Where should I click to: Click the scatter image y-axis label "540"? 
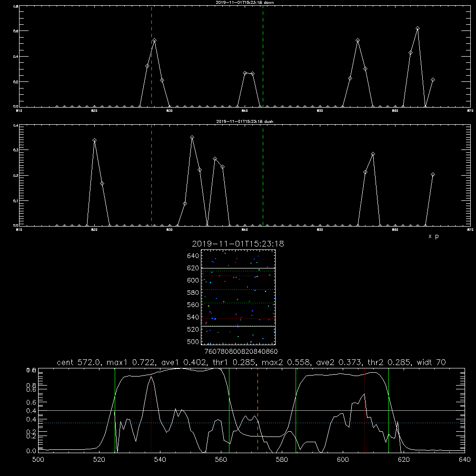193,317
